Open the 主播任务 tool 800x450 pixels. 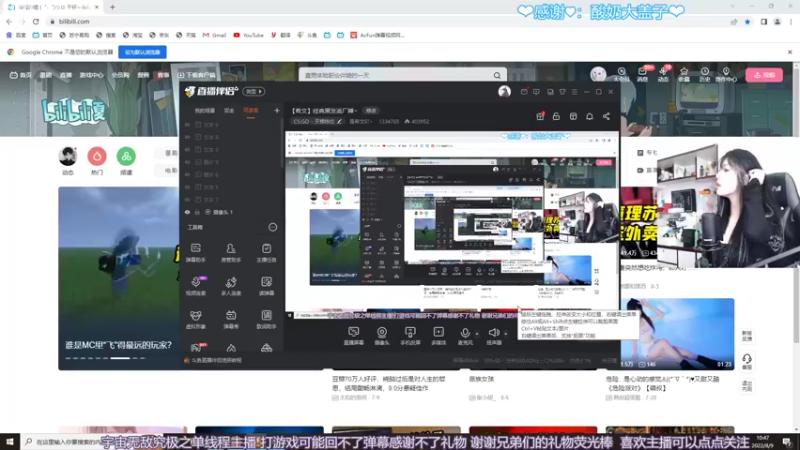click(266, 253)
